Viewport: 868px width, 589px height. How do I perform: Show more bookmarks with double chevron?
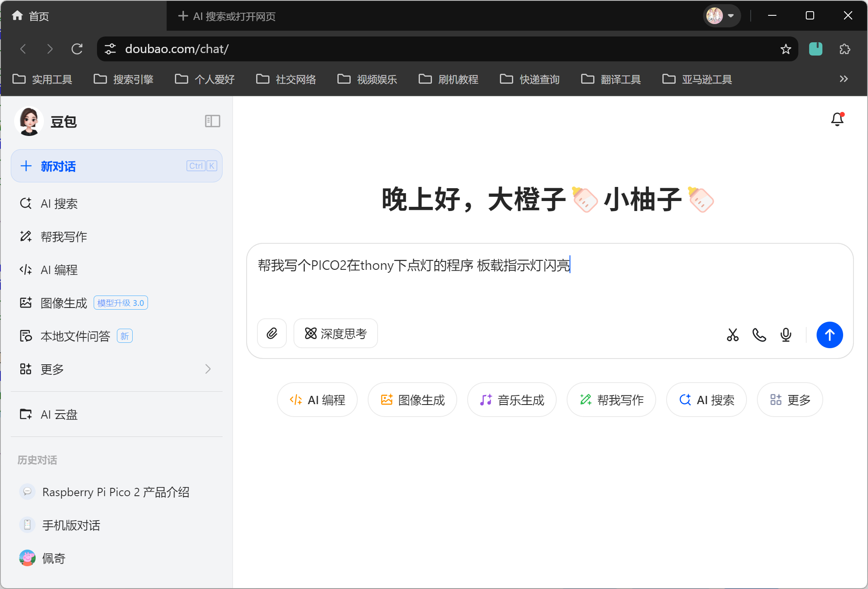tap(844, 79)
